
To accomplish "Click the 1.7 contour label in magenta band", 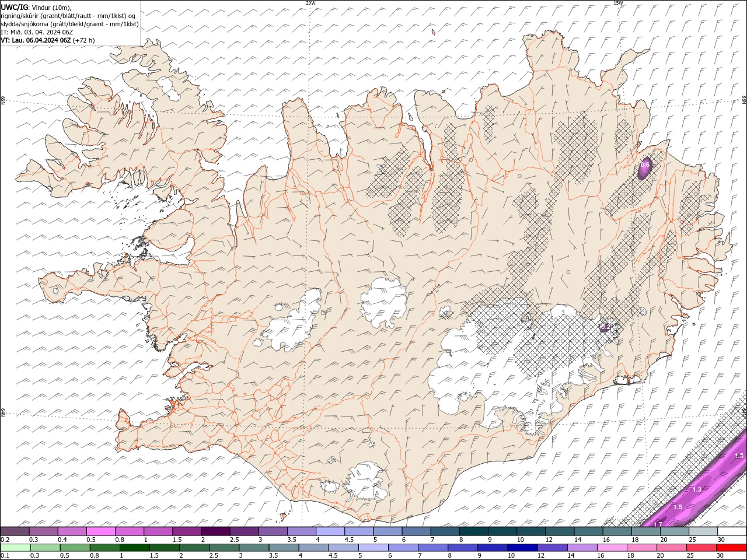I will [658, 524].
